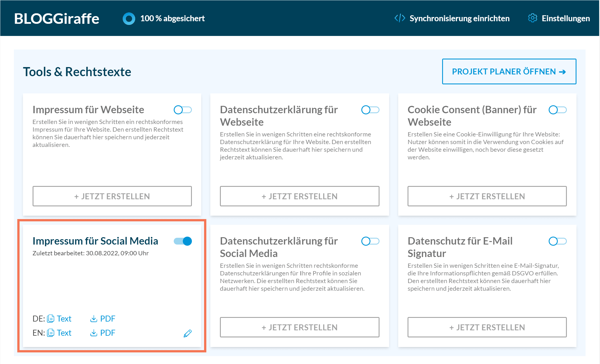Create the Impressum für Webseite via JETZT ERSTELLEN

pyautogui.click(x=112, y=196)
